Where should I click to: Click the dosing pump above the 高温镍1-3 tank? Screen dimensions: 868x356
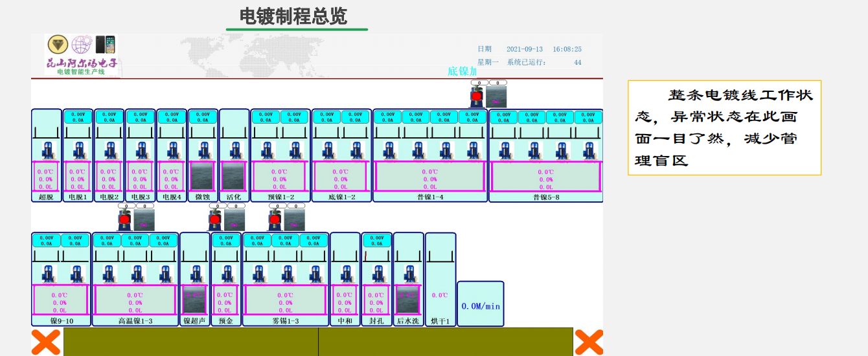124,219
